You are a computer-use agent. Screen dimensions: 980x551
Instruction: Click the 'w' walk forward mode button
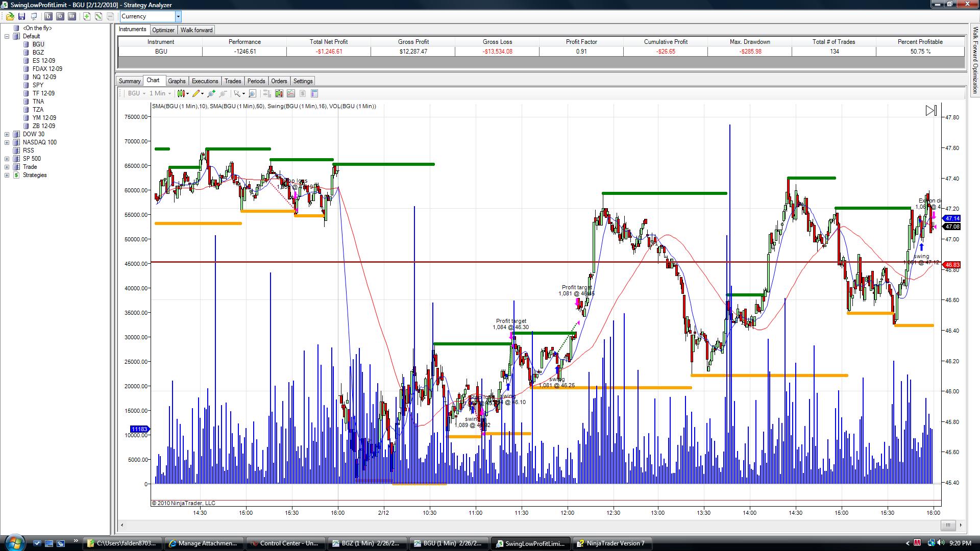[x=72, y=16]
